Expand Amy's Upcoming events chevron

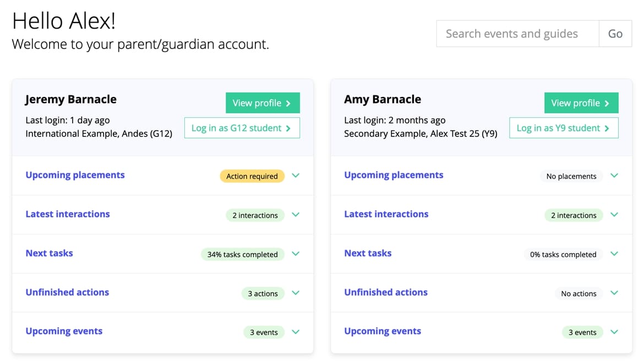[614, 332]
